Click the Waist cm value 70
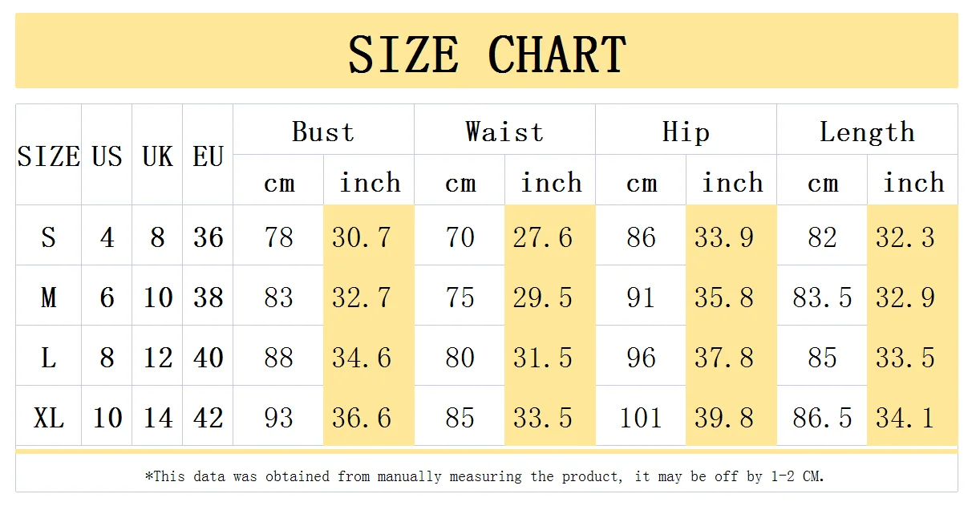This screenshot has height=506, width=980. coord(460,236)
